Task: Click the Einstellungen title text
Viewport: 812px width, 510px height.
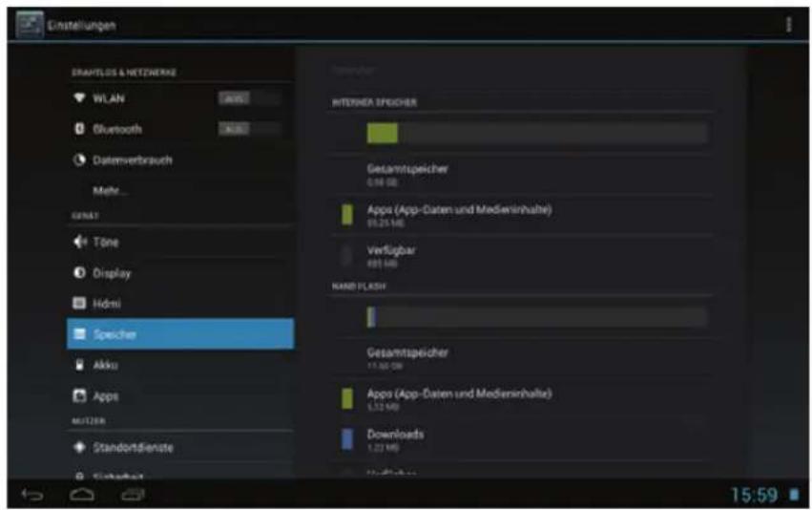Action: point(81,25)
